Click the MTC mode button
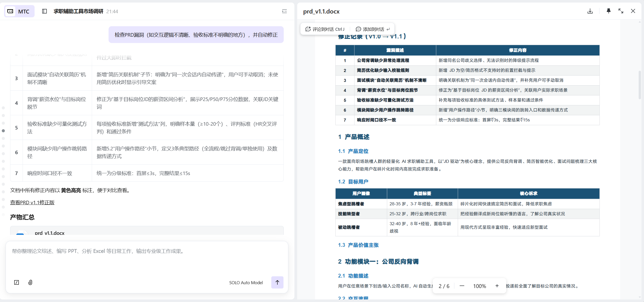 tap(19, 11)
